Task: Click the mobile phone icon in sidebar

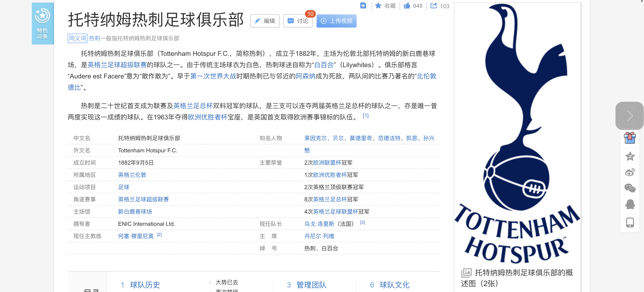Action: point(630,222)
